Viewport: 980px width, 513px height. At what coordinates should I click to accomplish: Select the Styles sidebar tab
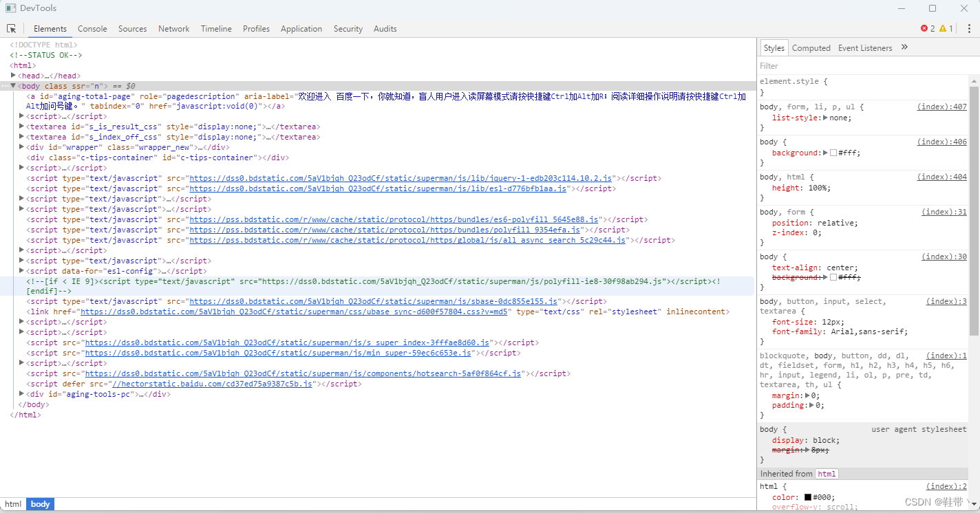pyautogui.click(x=774, y=48)
